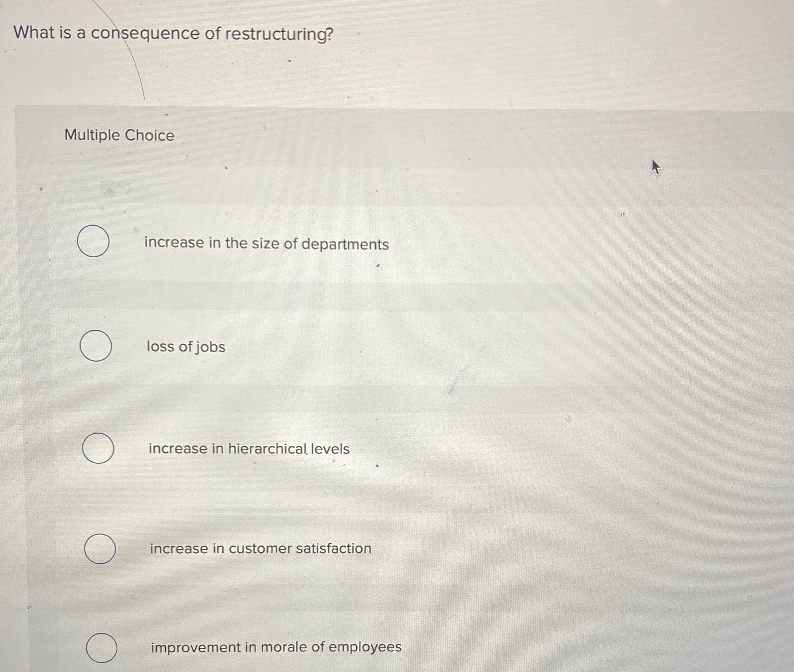Click the answer text 'increase in hierarchical levels'
The image size is (794, 672).
[x=248, y=449]
